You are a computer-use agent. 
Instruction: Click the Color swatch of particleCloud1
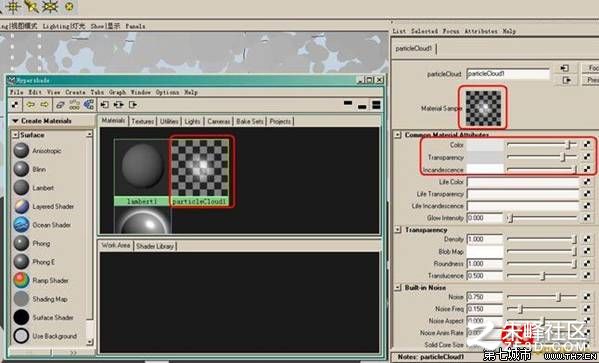(x=485, y=145)
